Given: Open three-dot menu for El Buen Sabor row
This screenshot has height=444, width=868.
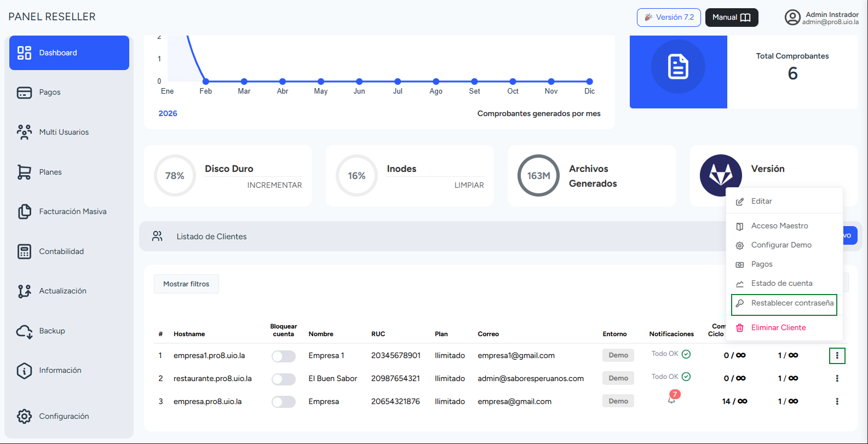Looking at the screenshot, I should coord(837,378).
